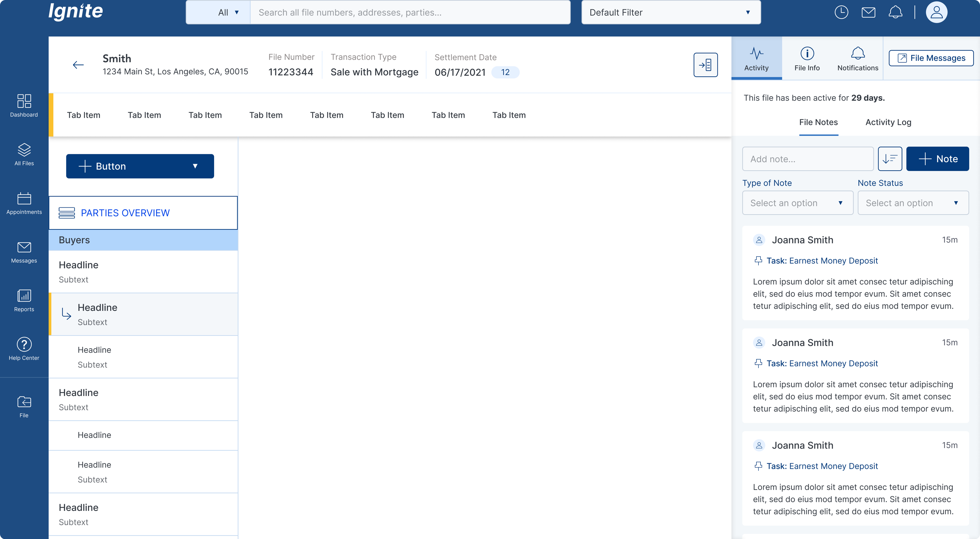Click the Smith file name
The width and height of the screenshot is (980, 539).
[x=117, y=59]
